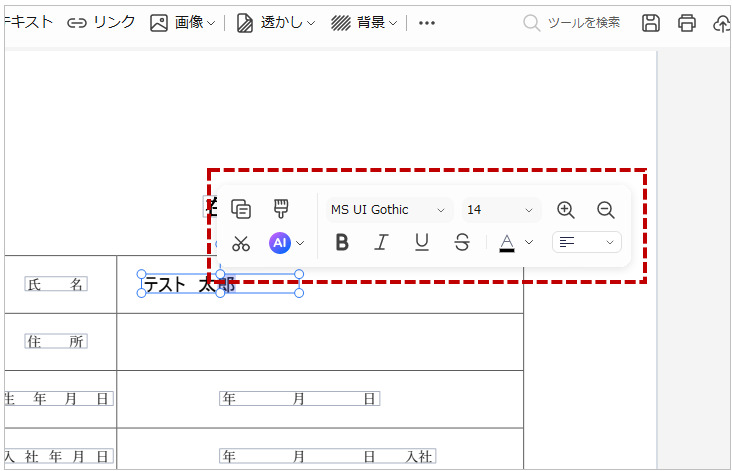Click the cloud upload icon
Image resolution: width=732 pixels, height=471 pixels.
coord(721,23)
